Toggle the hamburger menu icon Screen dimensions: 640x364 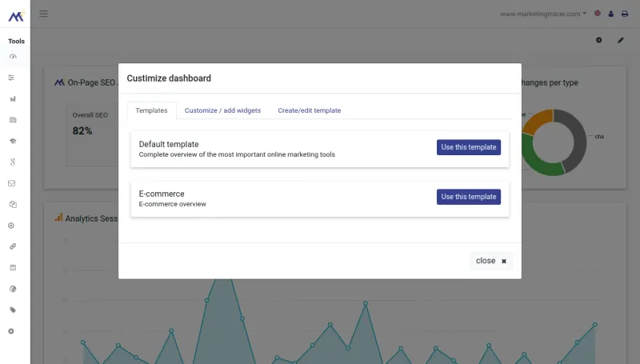(x=44, y=14)
